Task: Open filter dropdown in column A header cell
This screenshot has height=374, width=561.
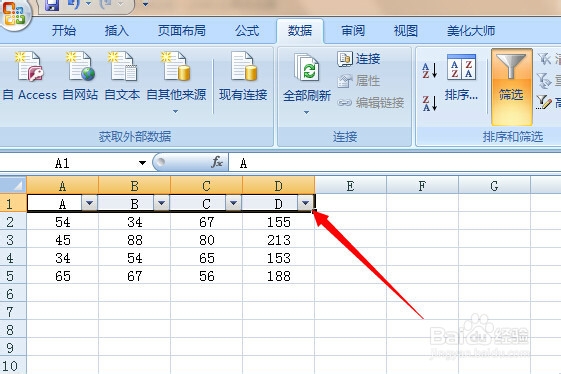Action: pyautogui.click(x=89, y=203)
